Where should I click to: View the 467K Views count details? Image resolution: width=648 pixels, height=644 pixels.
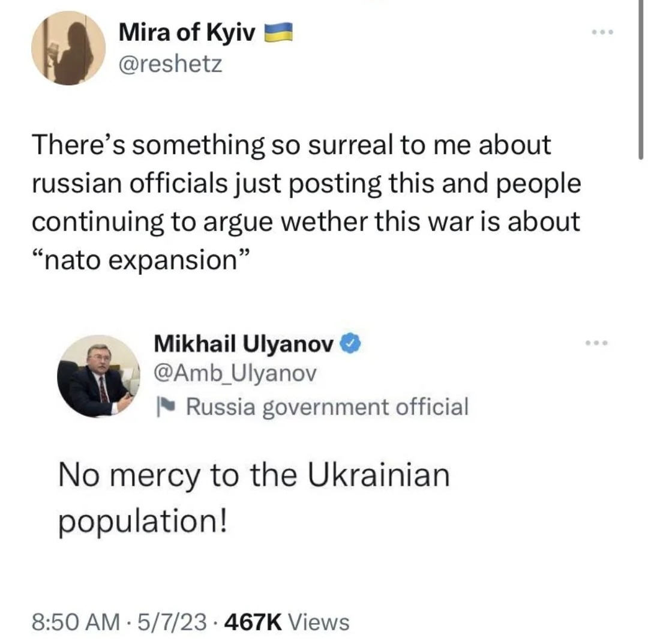pyautogui.click(x=286, y=621)
